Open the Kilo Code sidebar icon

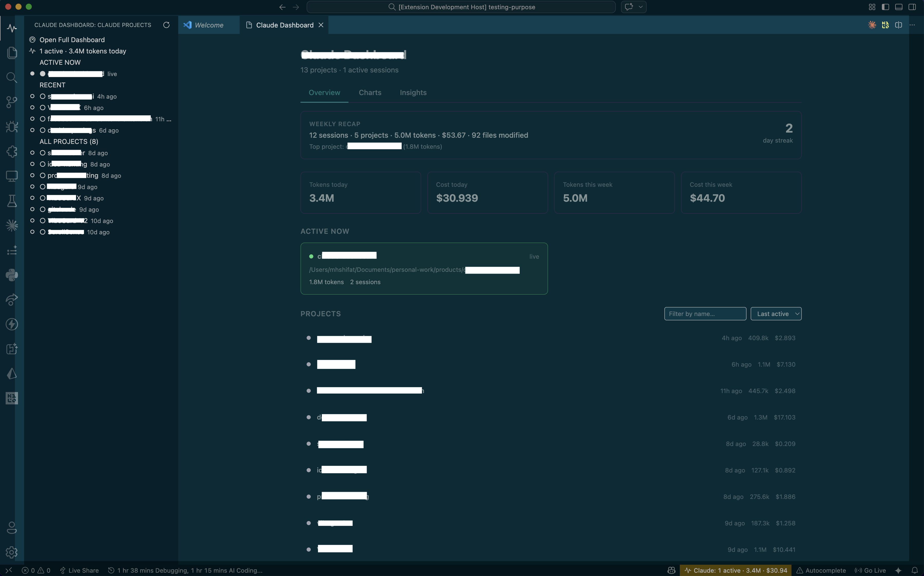click(x=11, y=398)
